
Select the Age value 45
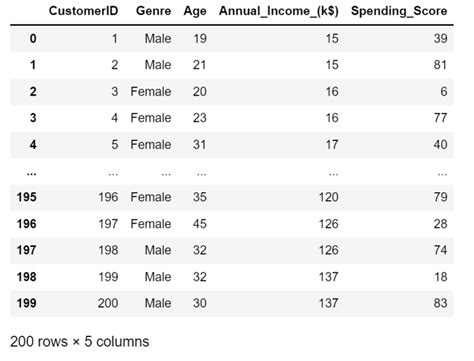click(200, 224)
